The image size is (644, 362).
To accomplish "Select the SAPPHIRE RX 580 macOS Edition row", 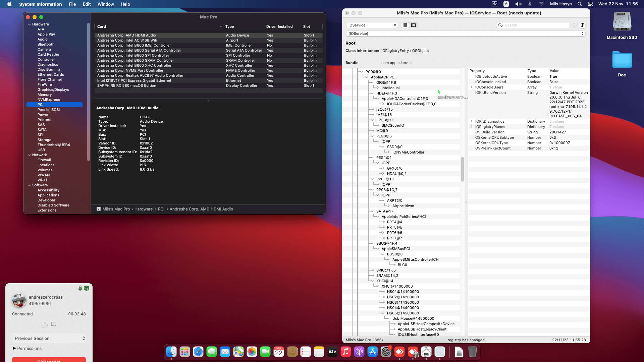I will [208, 85].
